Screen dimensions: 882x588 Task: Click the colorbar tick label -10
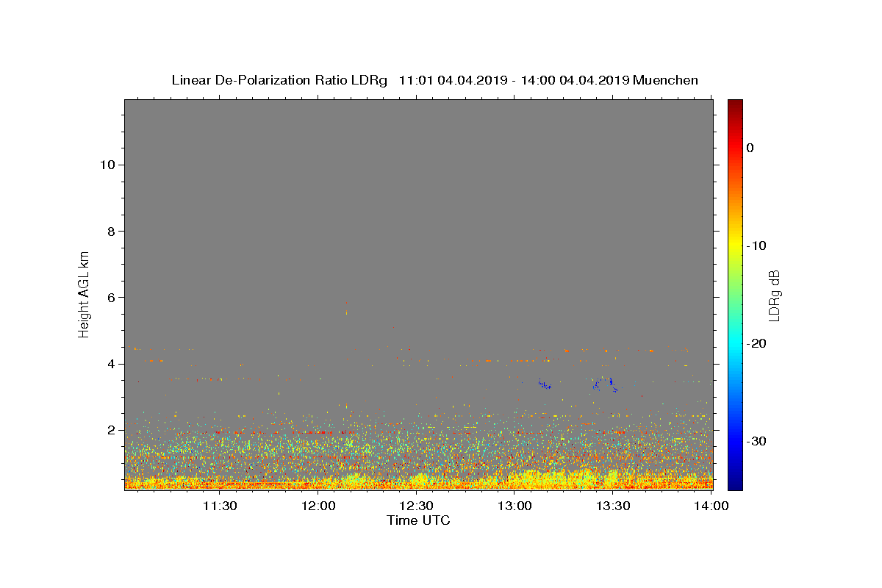757,245
